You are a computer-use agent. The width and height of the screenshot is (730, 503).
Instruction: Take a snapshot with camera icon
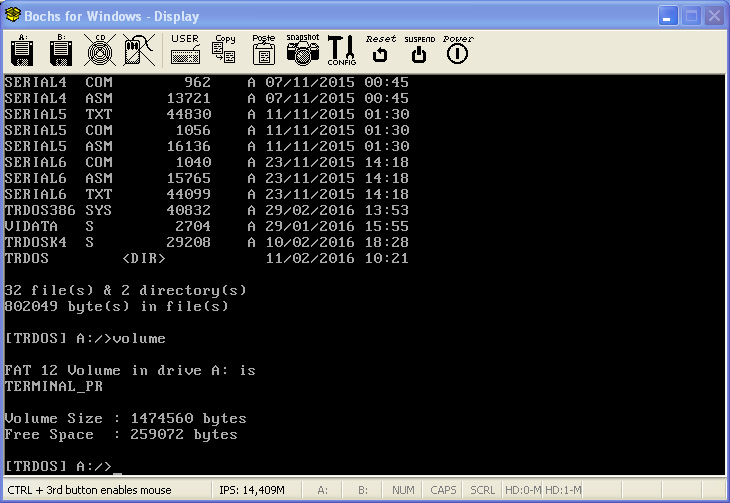pos(302,50)
